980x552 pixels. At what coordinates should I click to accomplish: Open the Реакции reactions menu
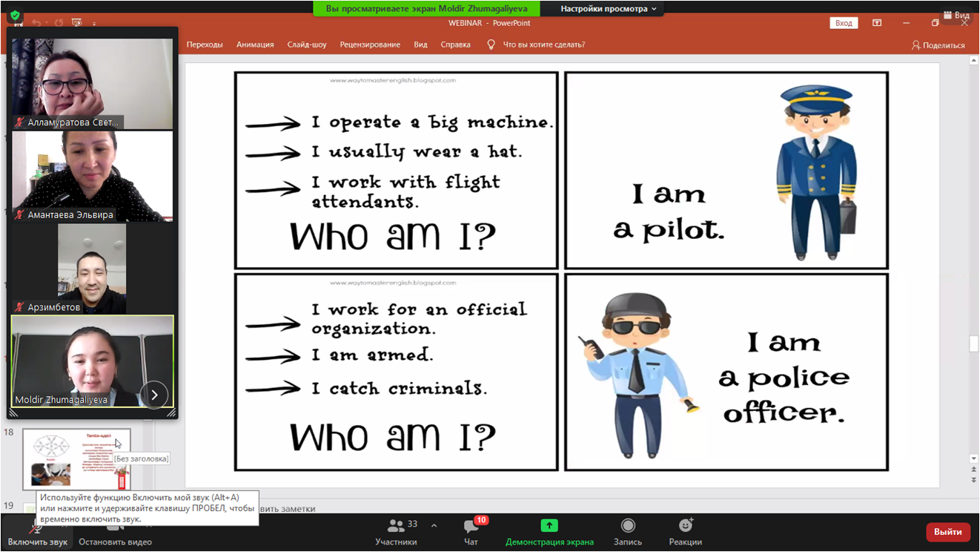pyautogui.click(x=685, y=530)
